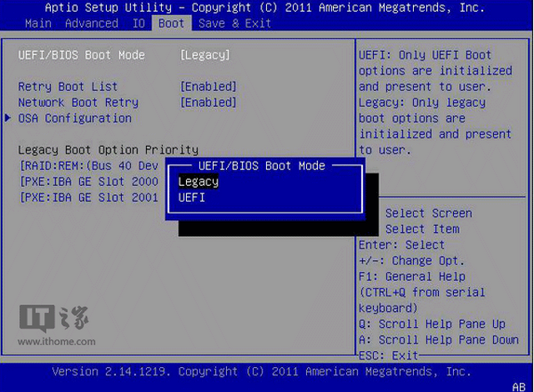
Task: Expand the OSA Configuration submenu
Action: [74, 118]
